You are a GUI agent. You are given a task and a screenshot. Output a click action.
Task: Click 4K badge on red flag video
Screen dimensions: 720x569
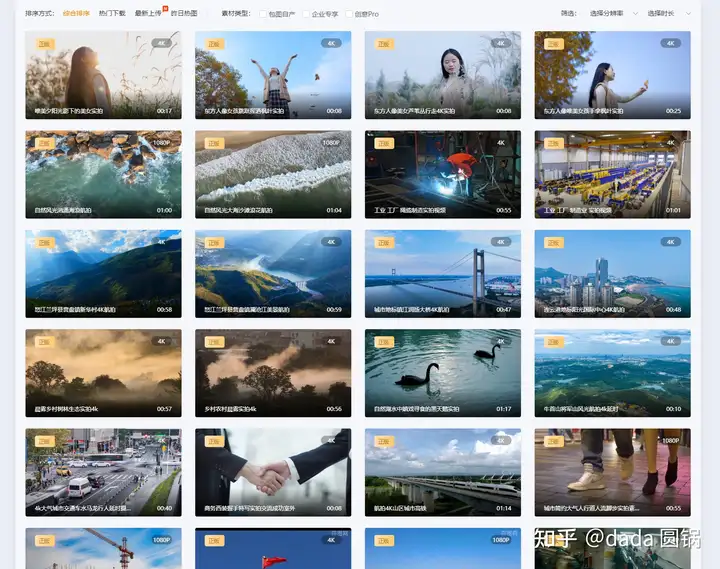[331, 540]
